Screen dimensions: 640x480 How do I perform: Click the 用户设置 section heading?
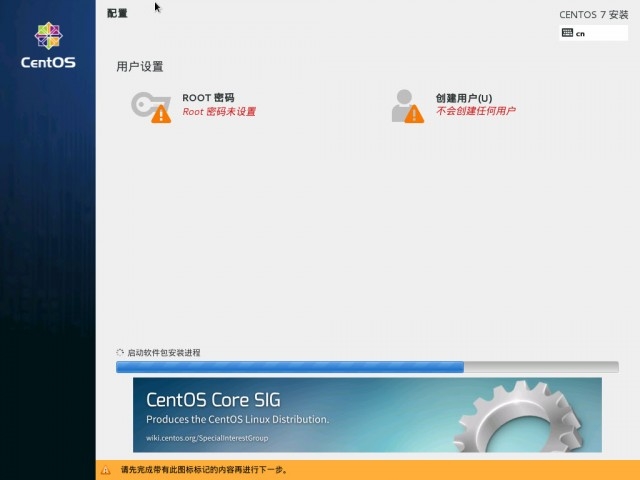coord(140,67)
